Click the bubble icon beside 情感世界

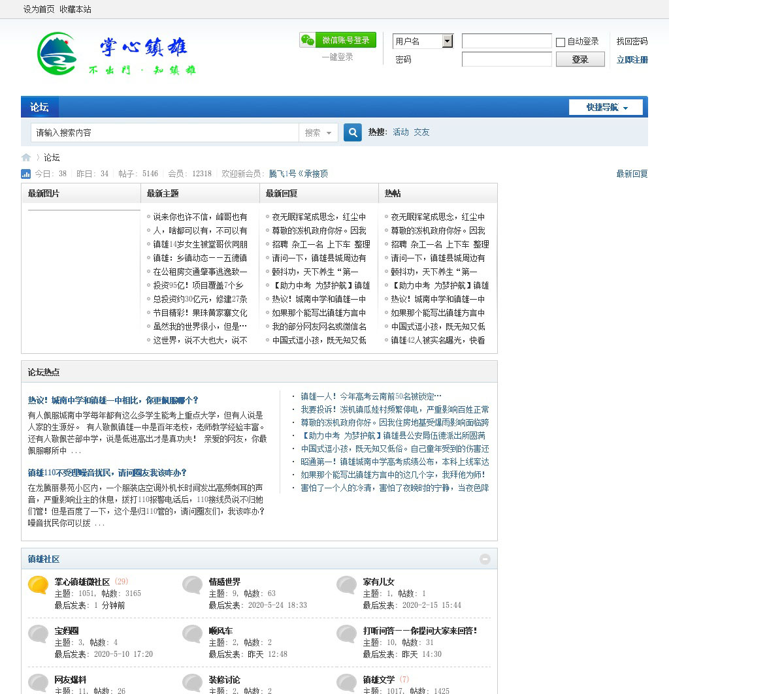(x=192, y=585)
